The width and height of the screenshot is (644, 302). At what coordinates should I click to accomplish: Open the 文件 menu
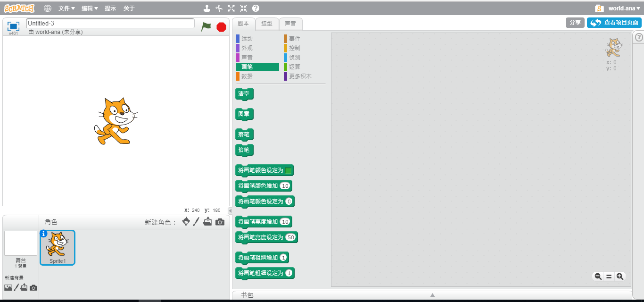pos(66,8)
